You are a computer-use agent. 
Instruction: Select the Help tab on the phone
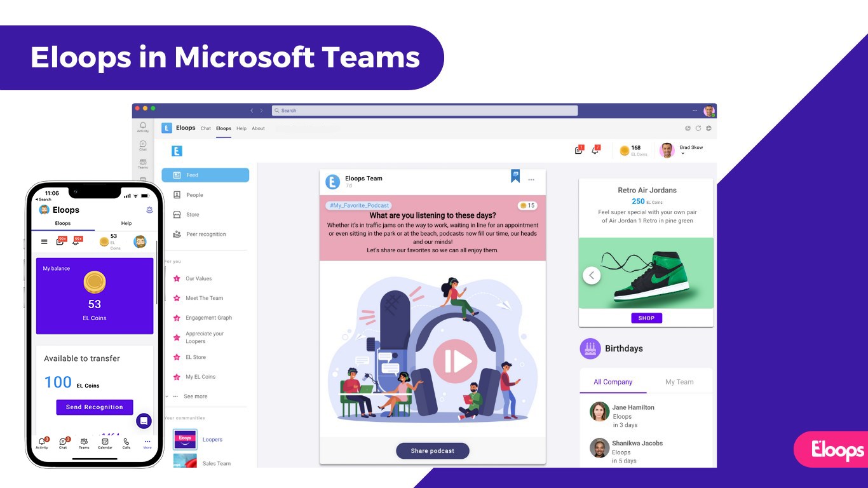(x=126, y=224)
